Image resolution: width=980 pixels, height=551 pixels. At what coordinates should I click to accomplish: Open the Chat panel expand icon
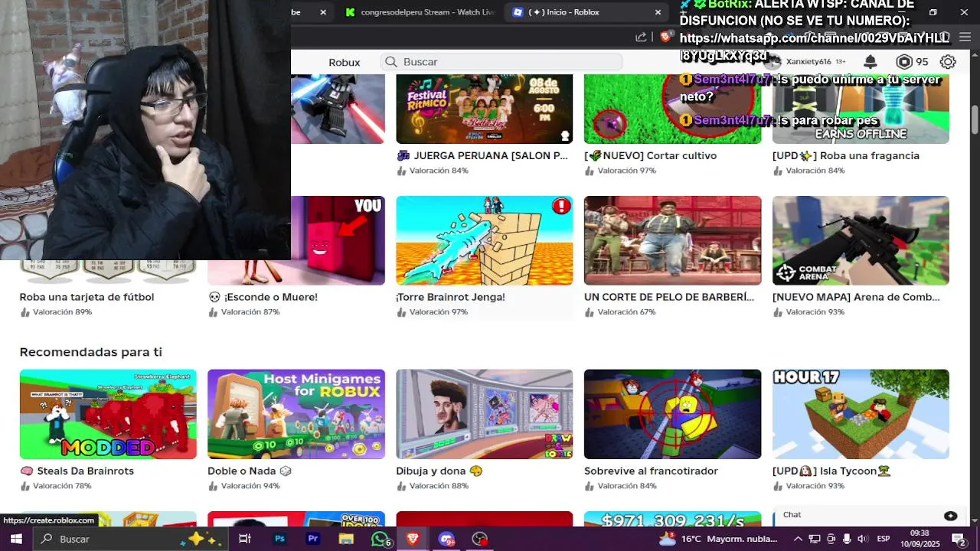pyautogui.click(x=950, y=515)
